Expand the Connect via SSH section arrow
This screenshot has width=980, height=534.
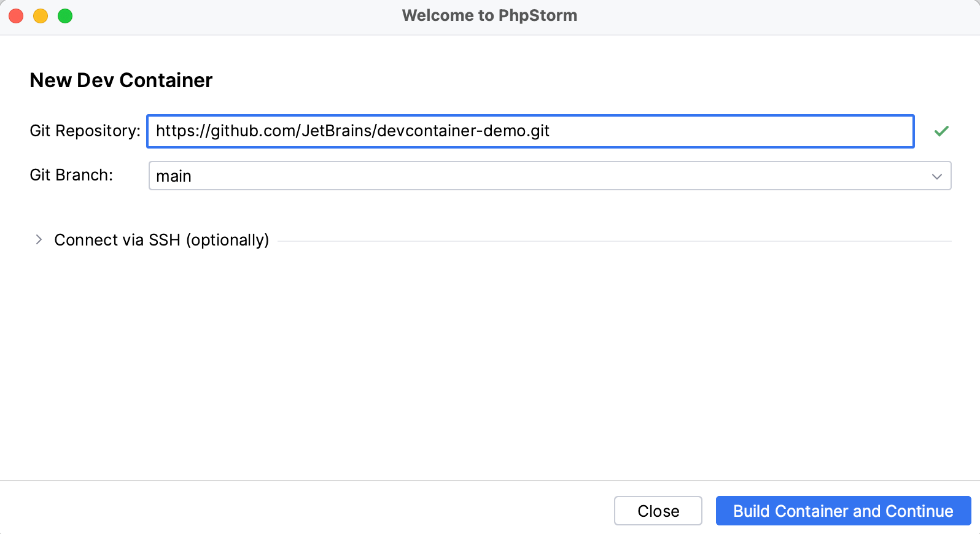(39, 239)
